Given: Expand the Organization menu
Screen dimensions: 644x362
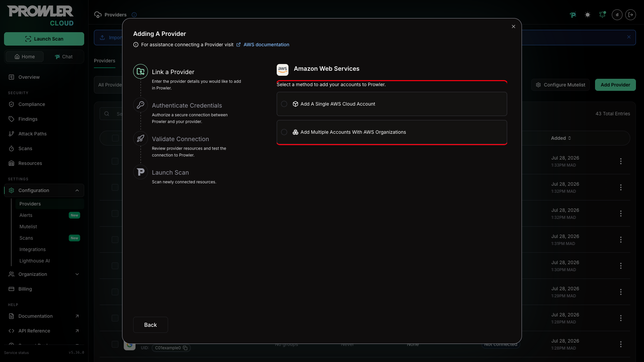Looking at the screenshot, I should pos(44,274).
